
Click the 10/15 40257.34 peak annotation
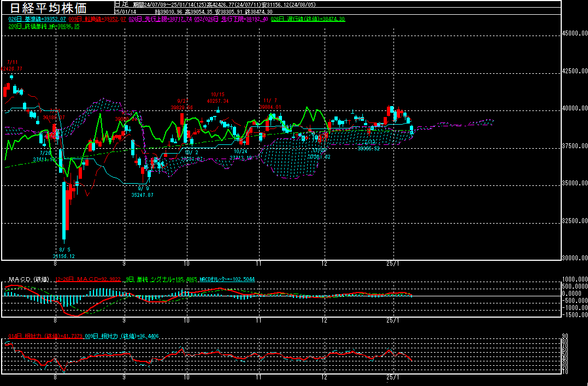tap(217, 97)
